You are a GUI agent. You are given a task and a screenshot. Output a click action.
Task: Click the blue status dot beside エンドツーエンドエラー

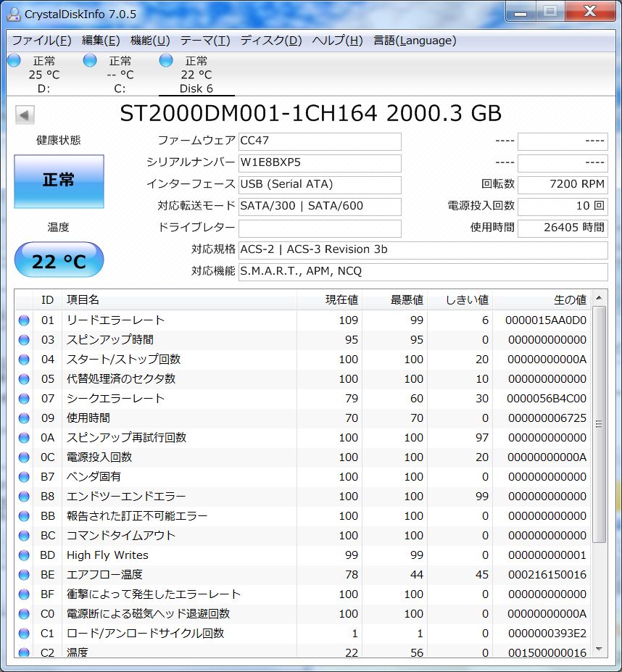(x=23, y=497)
